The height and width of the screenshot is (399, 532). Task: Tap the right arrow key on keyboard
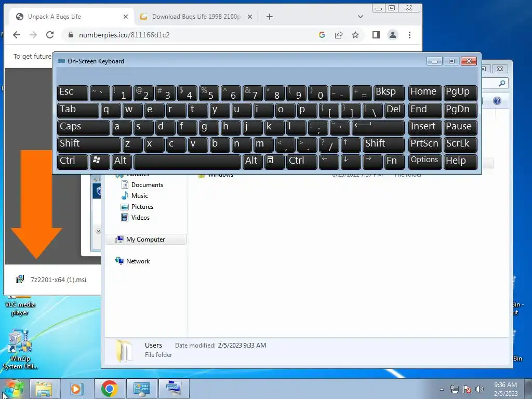pos(373,161)
